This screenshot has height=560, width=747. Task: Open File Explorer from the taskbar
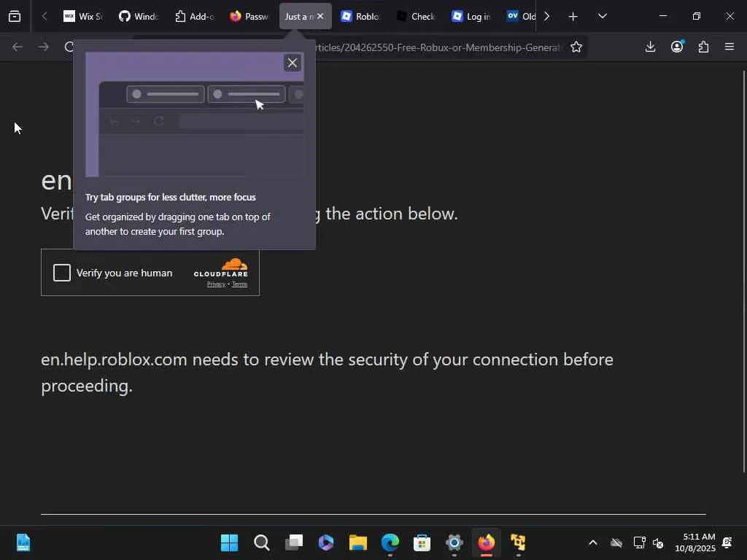coord(357,542)
